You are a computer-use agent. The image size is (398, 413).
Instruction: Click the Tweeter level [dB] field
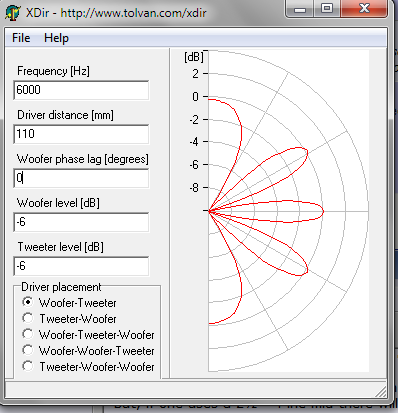click(x=81, y=266)
